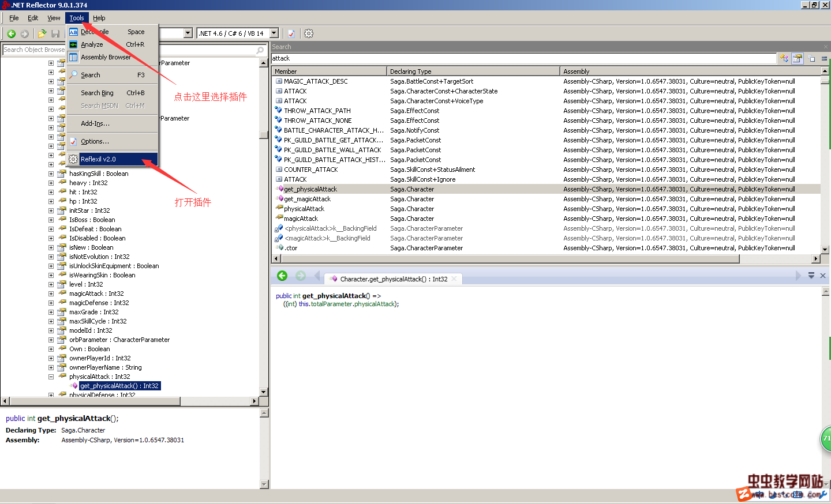Select the COUNTER_ATTACK result row
The image size is (831, 504).
click(546, 170)
